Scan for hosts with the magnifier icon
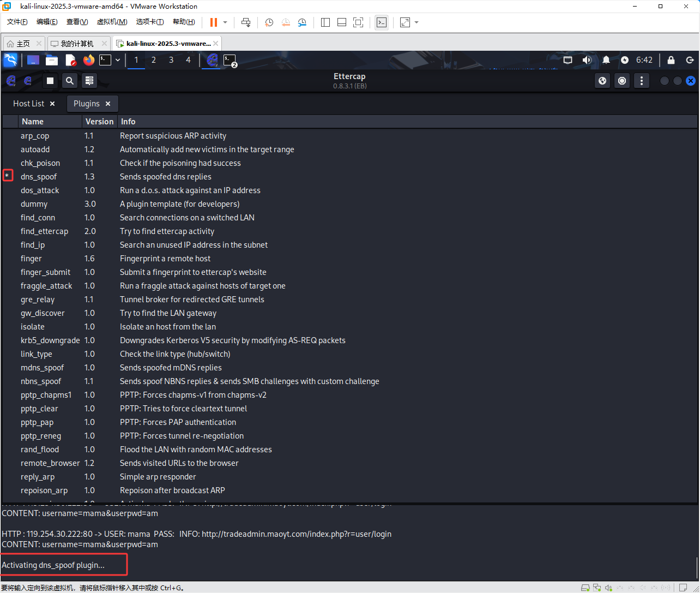This screenshot has height=593, width=700. [x=70, y=81]
